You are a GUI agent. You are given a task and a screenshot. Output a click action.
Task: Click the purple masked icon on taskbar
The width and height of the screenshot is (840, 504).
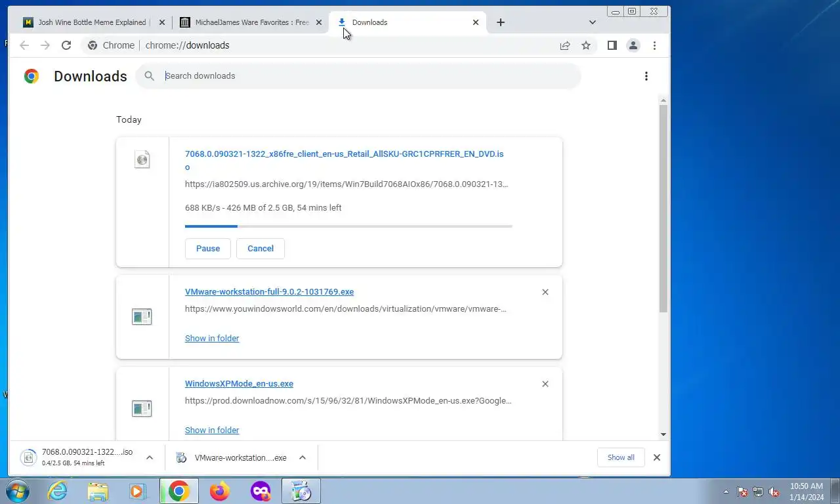tap(261, 491)
